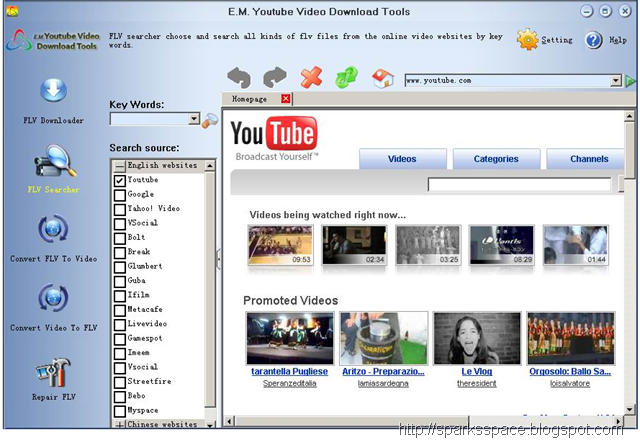Switch to the Homepage tab
This screenshot has width=640, height=440.
[x=249, y=99]
